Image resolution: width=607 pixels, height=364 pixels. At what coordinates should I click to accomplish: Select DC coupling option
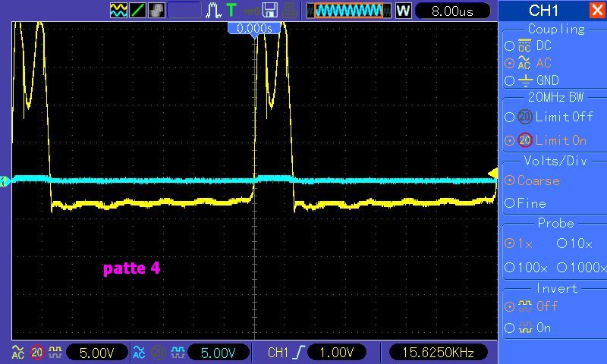[x=509, y=46]
